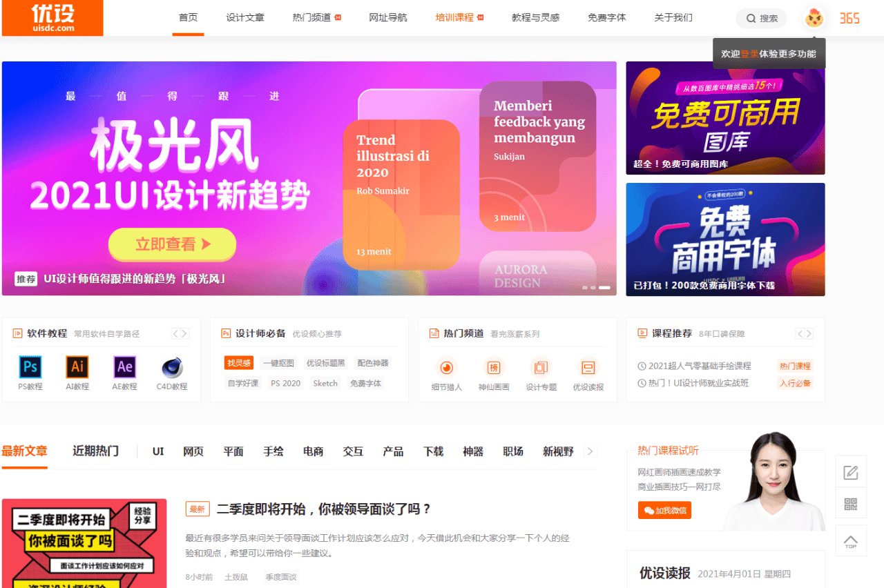Expand more categories with the right chevron
Screen dimensions: 884x588
tap(590, 451)
